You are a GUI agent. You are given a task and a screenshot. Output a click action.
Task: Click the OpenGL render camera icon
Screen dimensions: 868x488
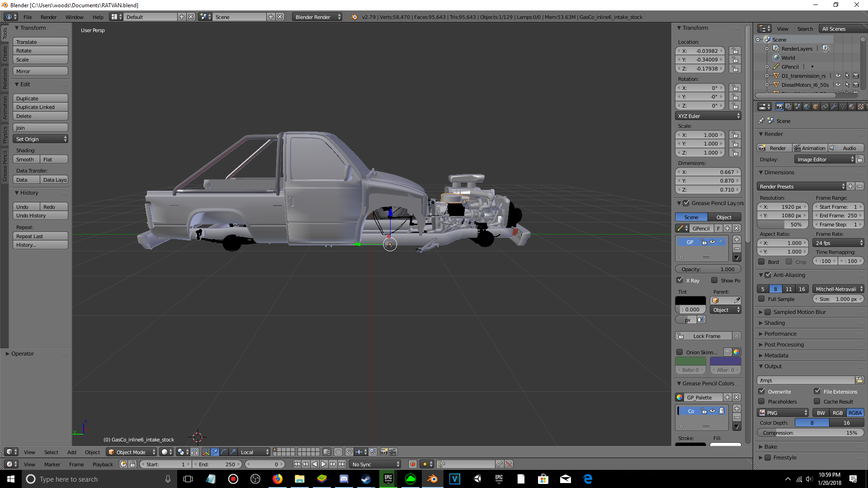pyautogui.click(x=384, y=452)
